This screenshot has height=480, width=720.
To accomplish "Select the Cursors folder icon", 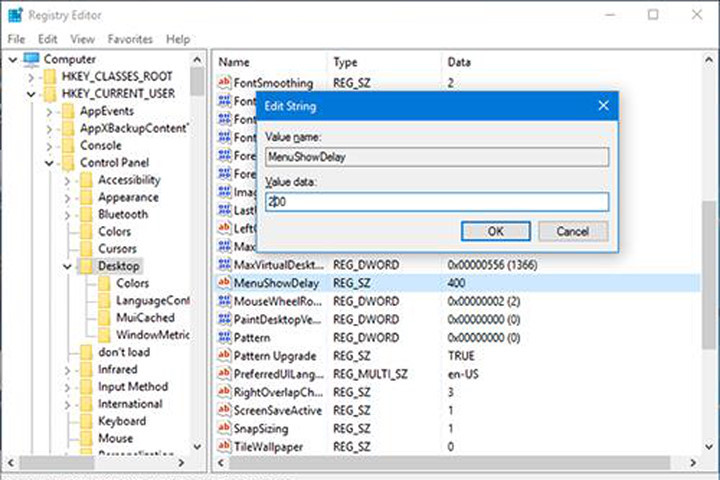I will pos(86,249).
